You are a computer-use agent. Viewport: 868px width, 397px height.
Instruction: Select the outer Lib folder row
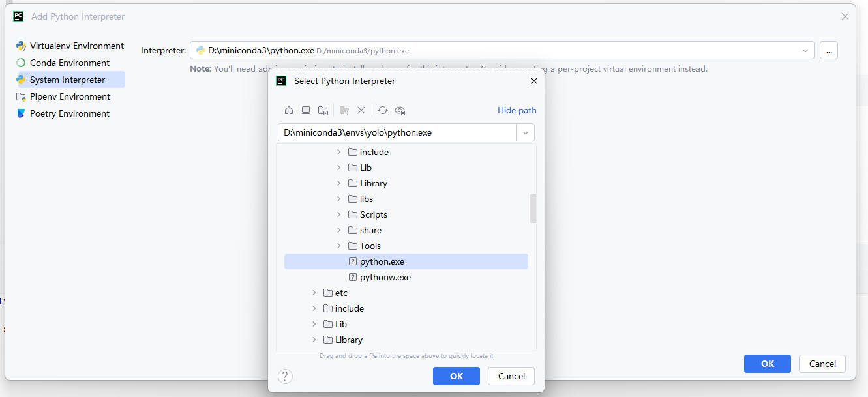[406, 324]
